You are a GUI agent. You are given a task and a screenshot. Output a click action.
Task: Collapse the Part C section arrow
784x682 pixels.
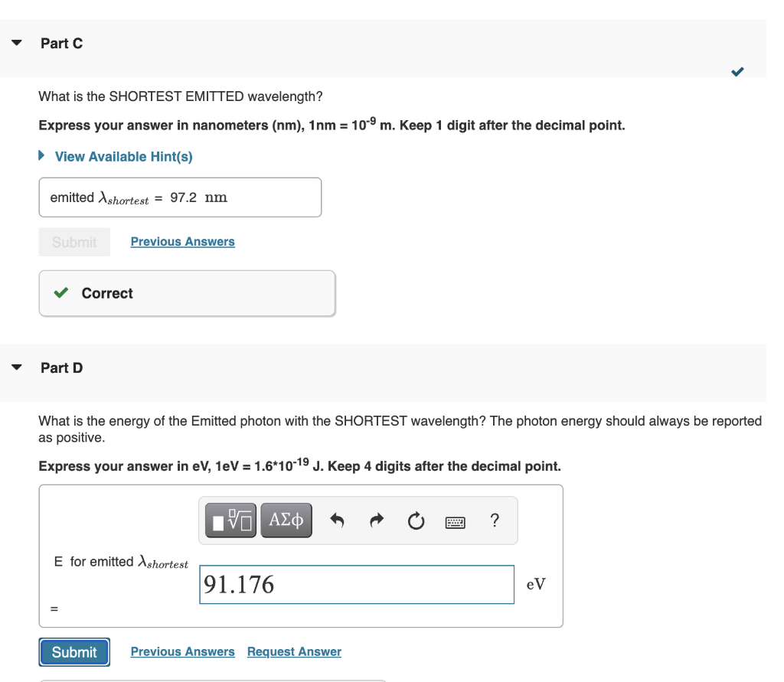17,43
